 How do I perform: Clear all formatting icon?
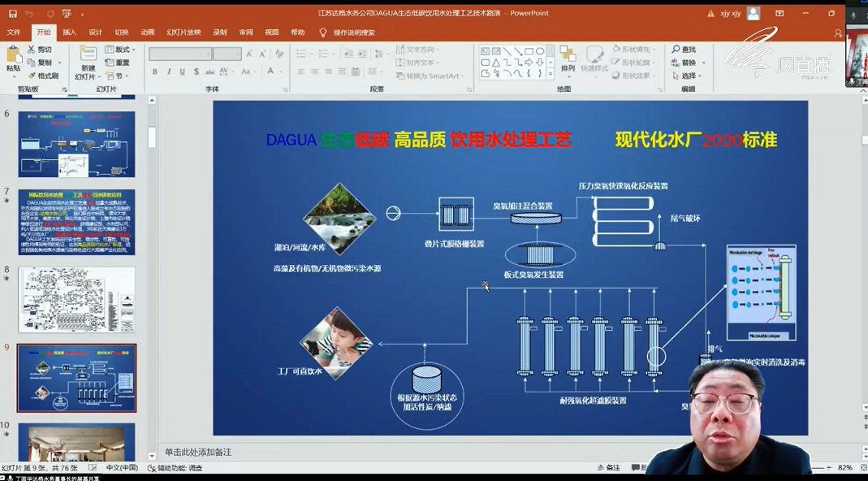tap(279, 54)
